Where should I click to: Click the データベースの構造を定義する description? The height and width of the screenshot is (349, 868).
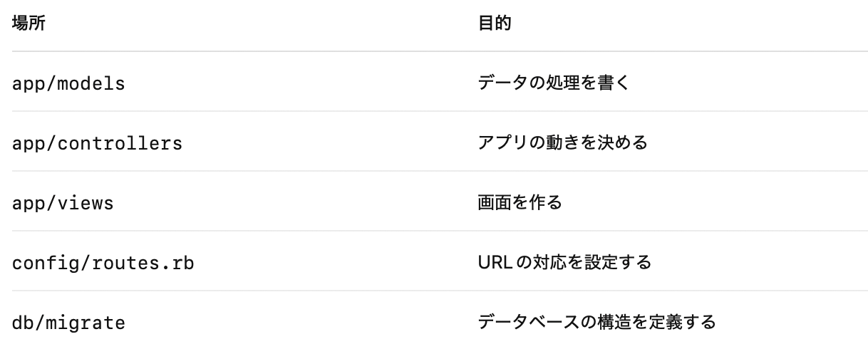click(x=596, y=323)
